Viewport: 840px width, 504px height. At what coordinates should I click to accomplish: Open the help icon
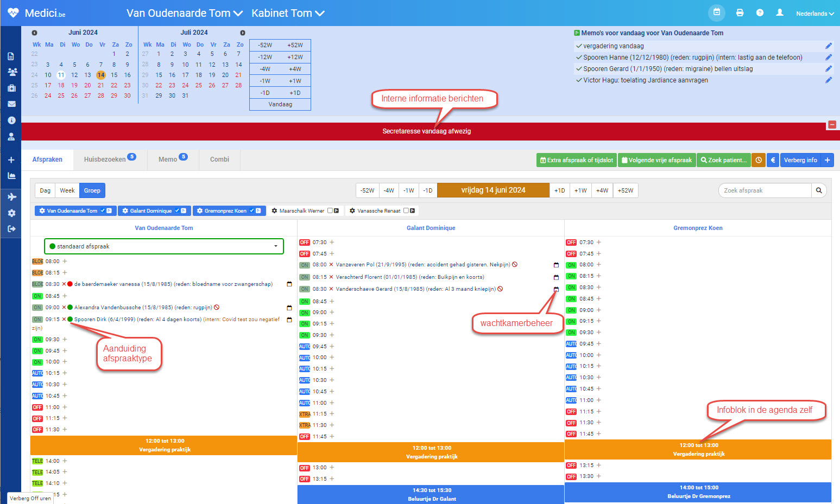(x=760, y=12)
